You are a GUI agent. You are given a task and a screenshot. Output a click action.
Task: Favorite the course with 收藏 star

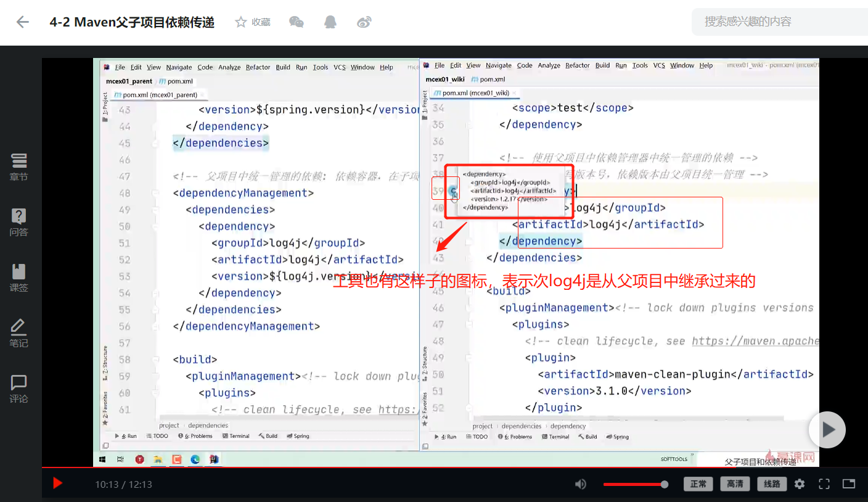[x=253, y=22]
